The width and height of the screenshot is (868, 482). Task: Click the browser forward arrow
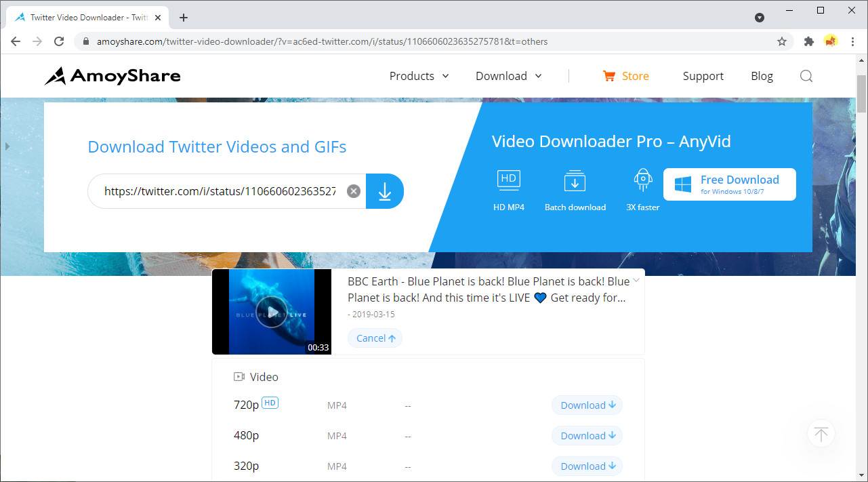[37, 41]
